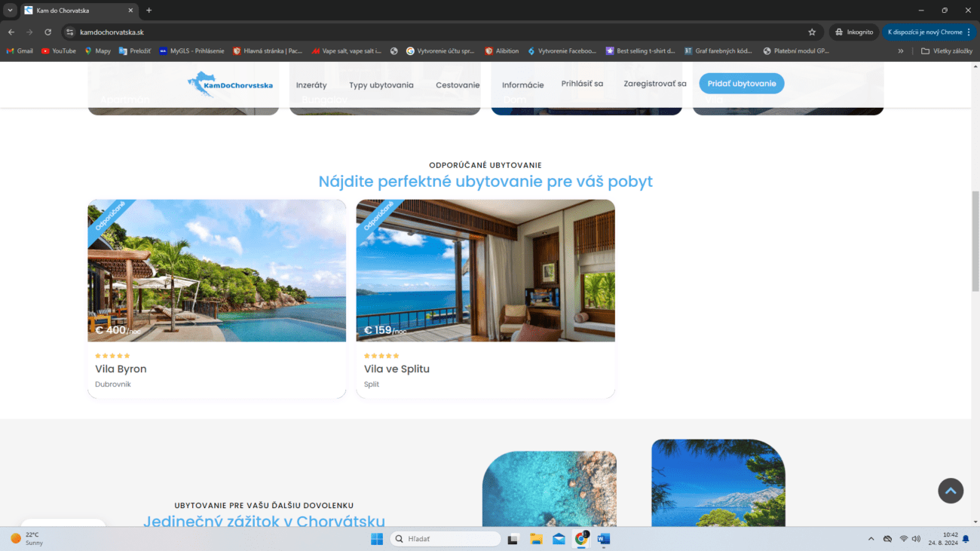This screenshot has width=980, height=551.
Task: Click the Split location text
Action: click(x=372, y=384)
